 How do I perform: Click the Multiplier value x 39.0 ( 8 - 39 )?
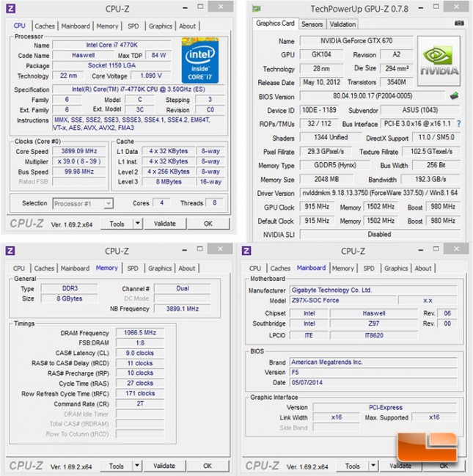pos(79,161)
